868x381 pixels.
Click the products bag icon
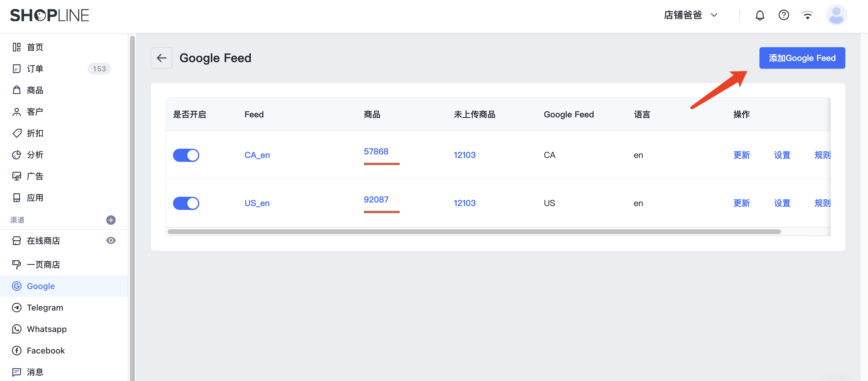pyautogui.click(x=16, y=90)
